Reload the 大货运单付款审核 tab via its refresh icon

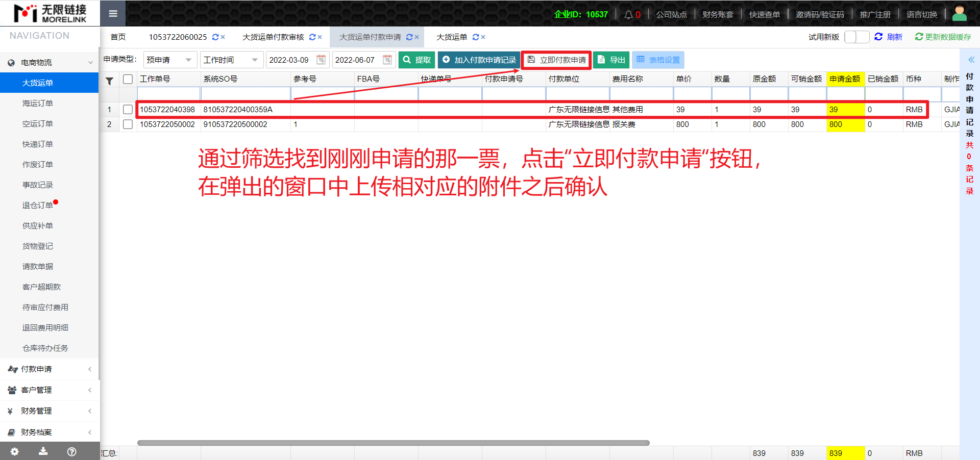[x=312, y=37]
